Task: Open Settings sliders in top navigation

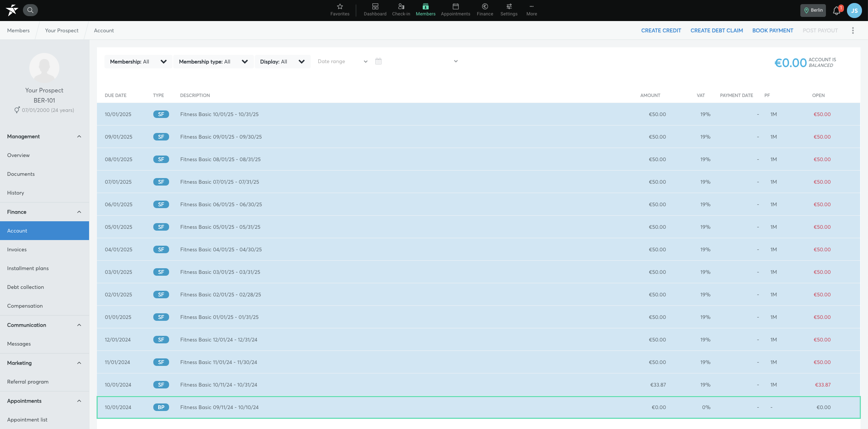Action: (x=509, y=10)
